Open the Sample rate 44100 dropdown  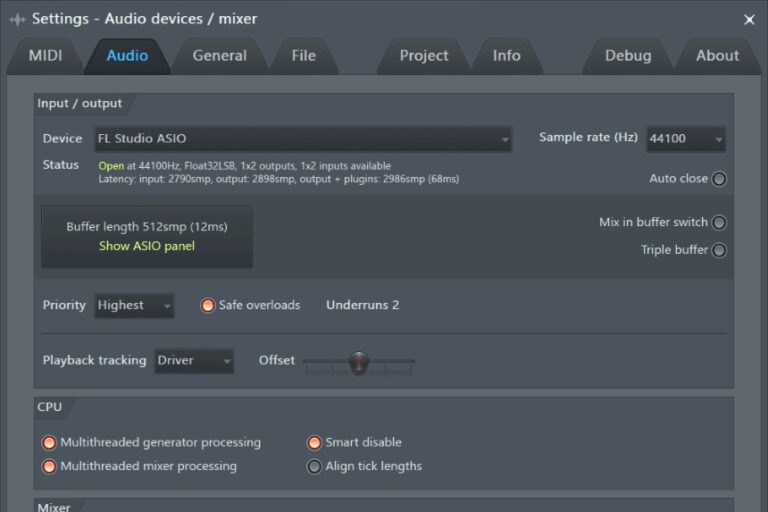pyautogui.click(x=685, y=139)
